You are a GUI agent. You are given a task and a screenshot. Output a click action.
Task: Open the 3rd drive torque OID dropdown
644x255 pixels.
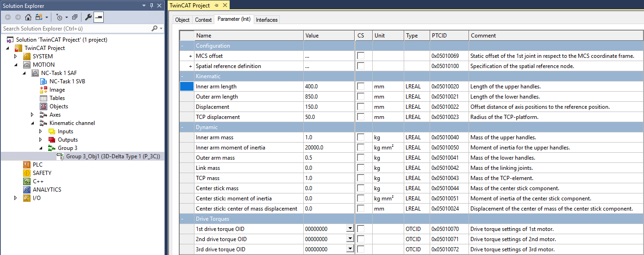click(x=350, y=249)
